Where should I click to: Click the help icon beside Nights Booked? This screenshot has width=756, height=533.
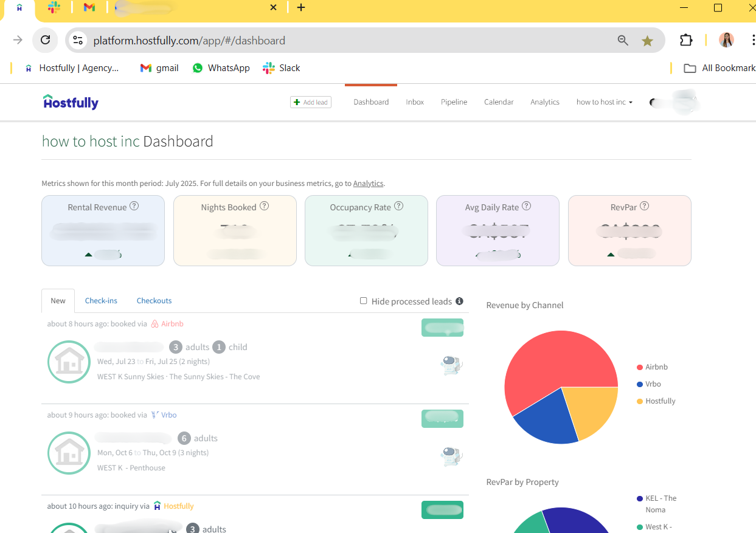coord(264,206)
